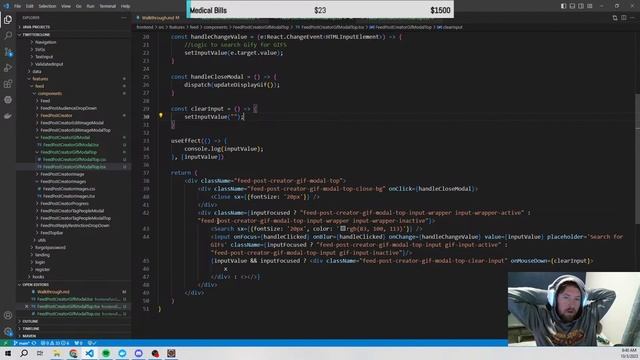640x360 pixels.
Task: Open the Selection menu
Action: coord(47,6)
